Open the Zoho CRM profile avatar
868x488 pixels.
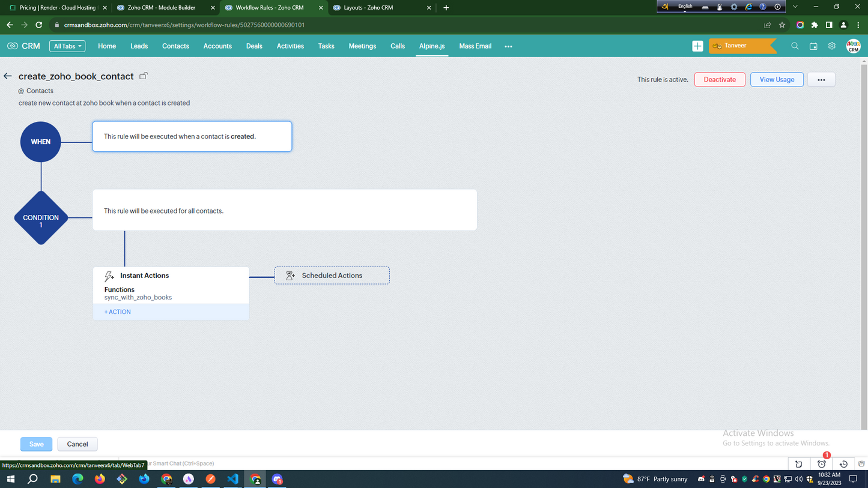(853, 46)
